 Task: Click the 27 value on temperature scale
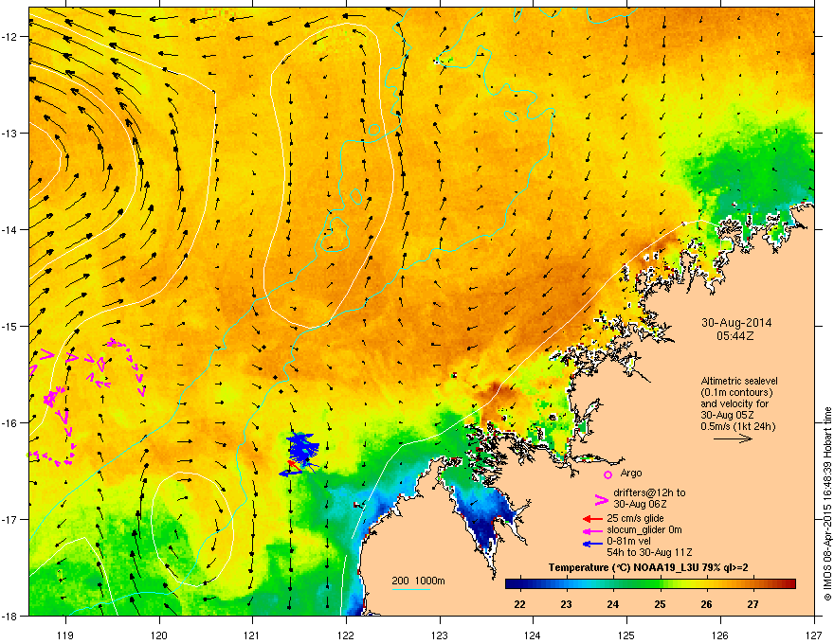click(752, 604)
